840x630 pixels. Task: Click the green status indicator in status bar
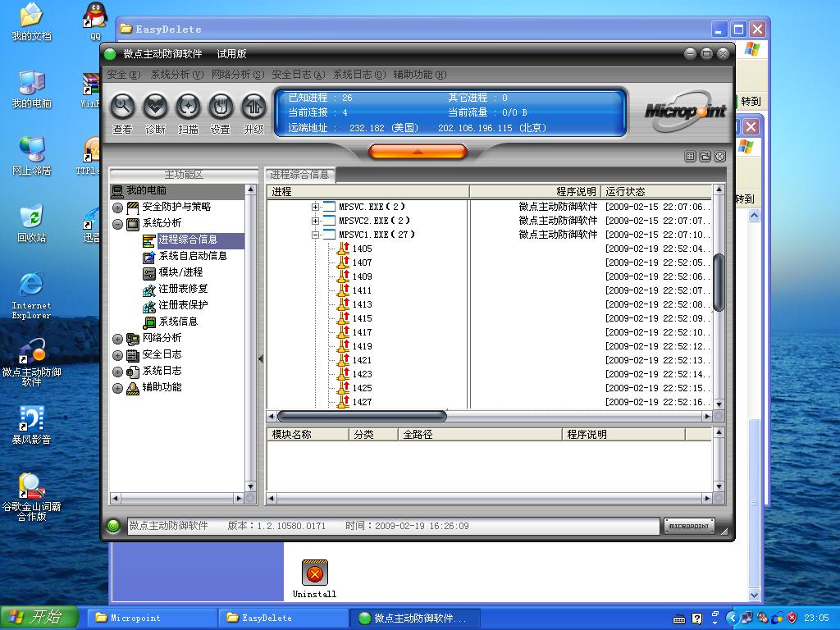(x=113, y=526)
